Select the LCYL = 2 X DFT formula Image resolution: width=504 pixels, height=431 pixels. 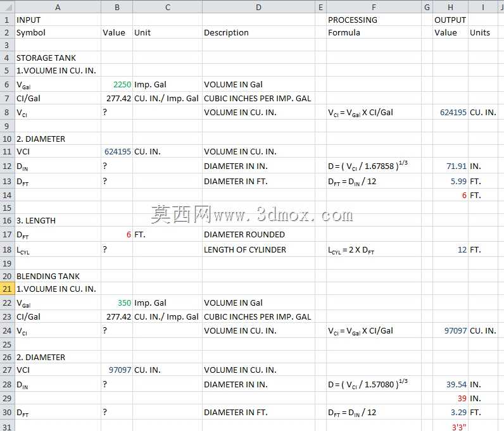(374, 249)
